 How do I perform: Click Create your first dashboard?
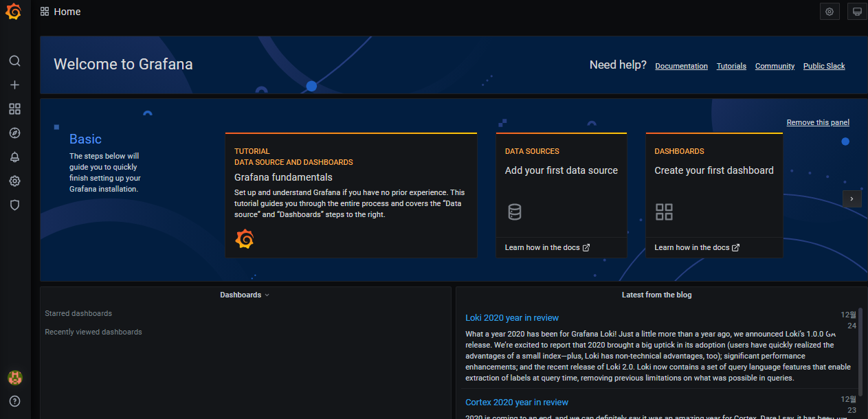tap(713, 170)
